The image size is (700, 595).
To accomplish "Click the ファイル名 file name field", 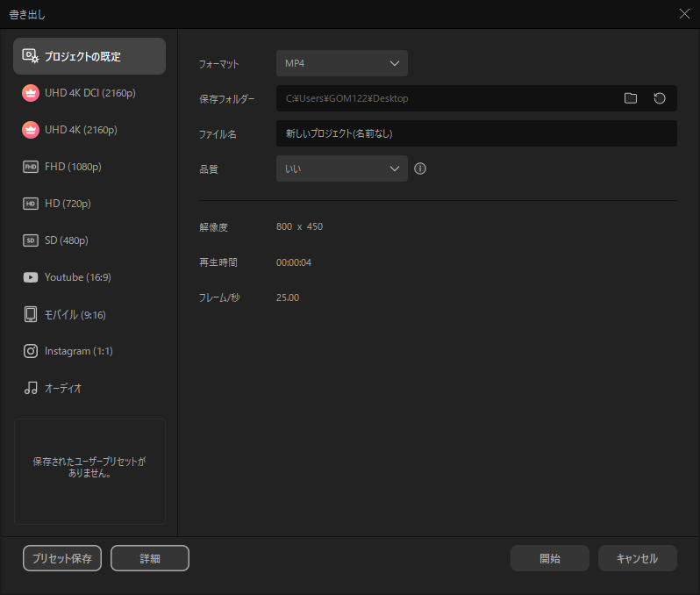I will tap(476, 133).
